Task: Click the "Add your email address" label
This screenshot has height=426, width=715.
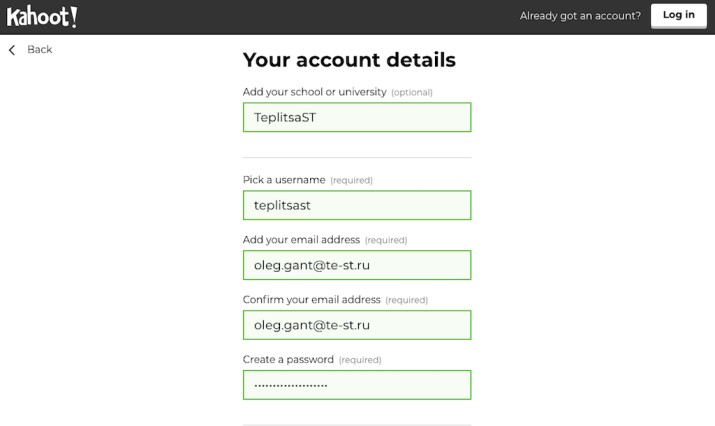Action: click(x=301, y=240)
